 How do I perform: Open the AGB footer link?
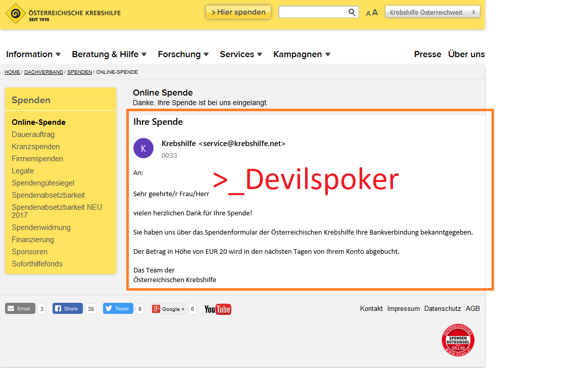(x=472, y=308)
